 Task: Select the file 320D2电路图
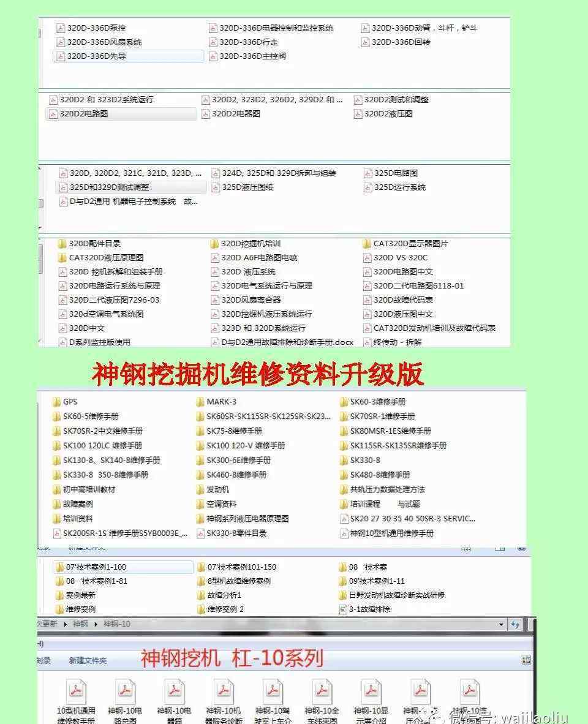[83, 113]
